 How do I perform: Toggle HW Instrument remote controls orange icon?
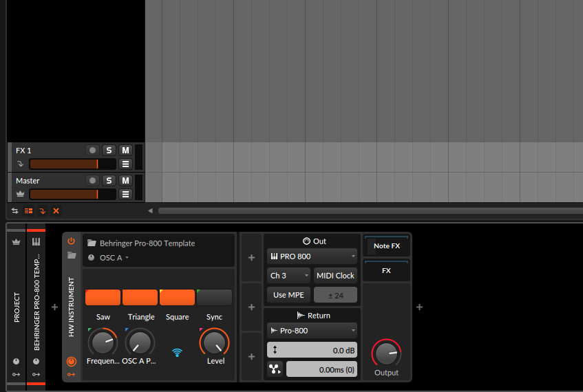point(72,361)
